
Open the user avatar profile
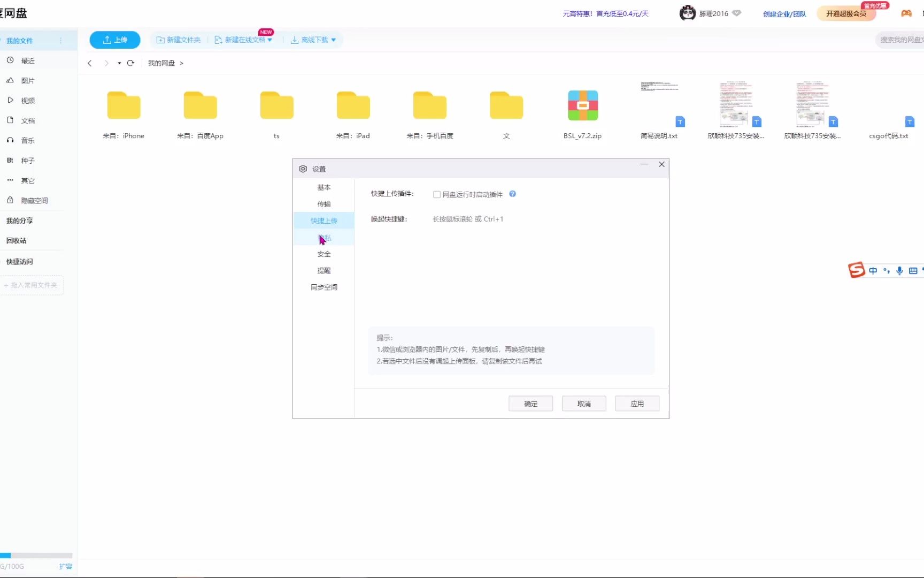687,13
